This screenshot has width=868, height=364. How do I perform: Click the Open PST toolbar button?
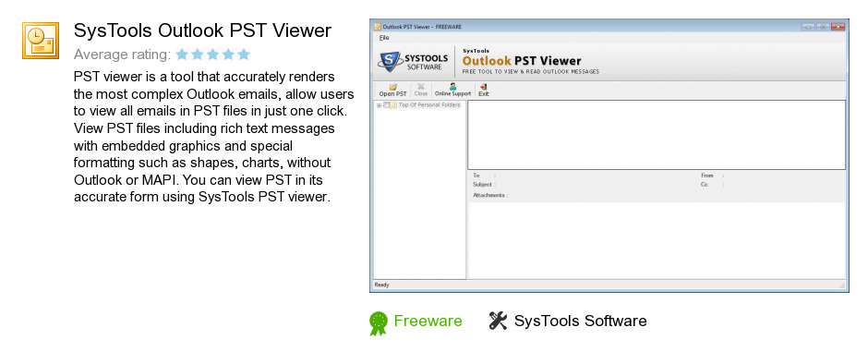click(x=393, y=90)
